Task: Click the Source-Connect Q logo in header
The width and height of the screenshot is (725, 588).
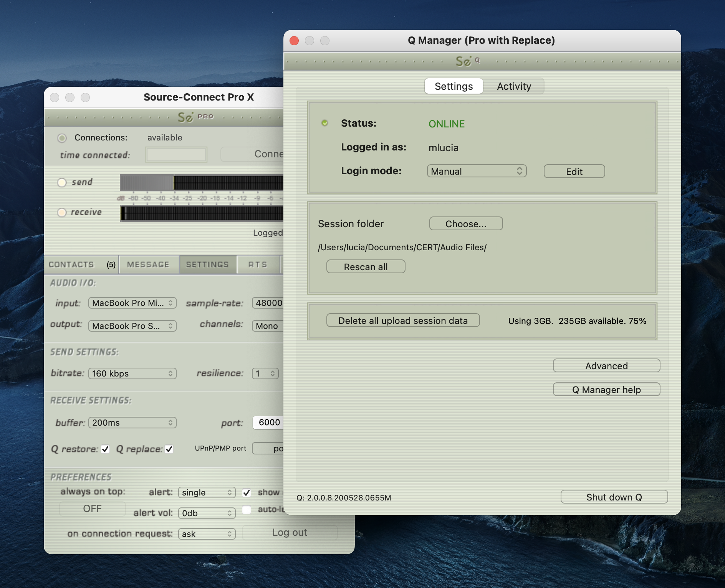Action: click(467, 61)
